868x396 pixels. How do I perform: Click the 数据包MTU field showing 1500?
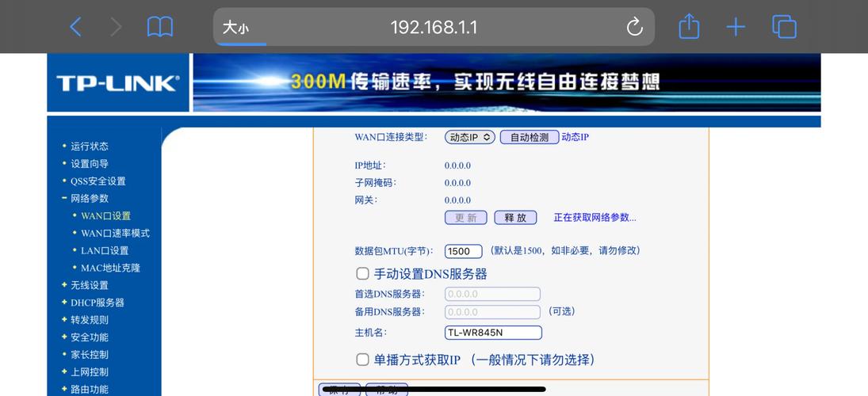click(x=464, y=251)
